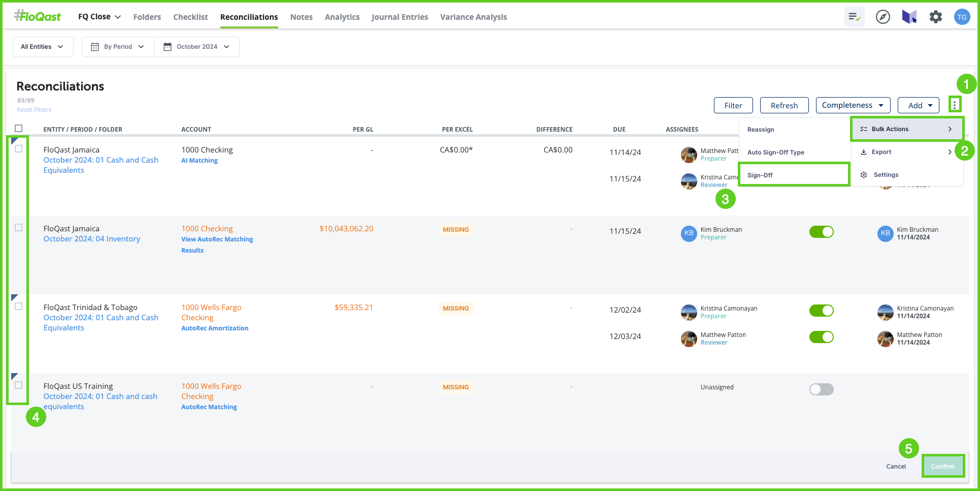Open the TG user avatar menu
The image size is (980, 491).
pos(962,17)
